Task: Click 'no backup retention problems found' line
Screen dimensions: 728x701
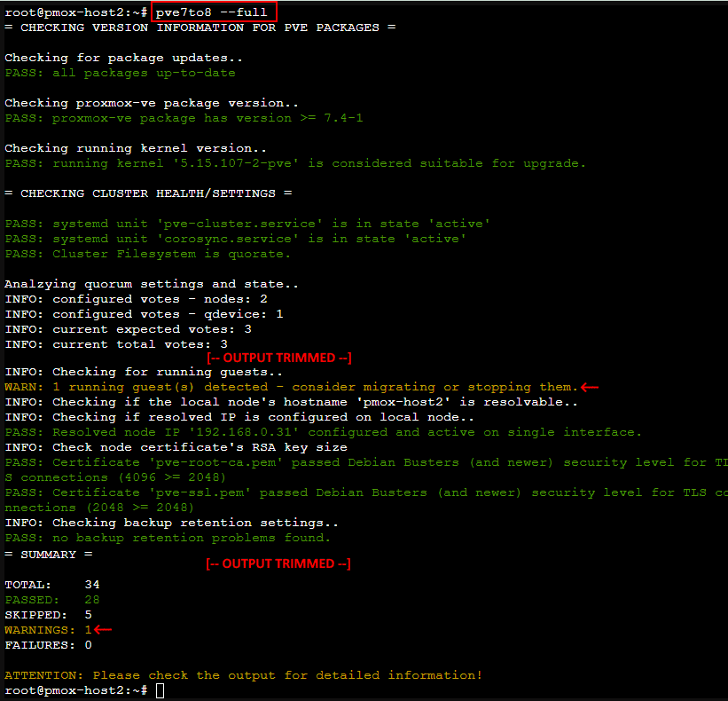Action: click(x=168, y=538)
